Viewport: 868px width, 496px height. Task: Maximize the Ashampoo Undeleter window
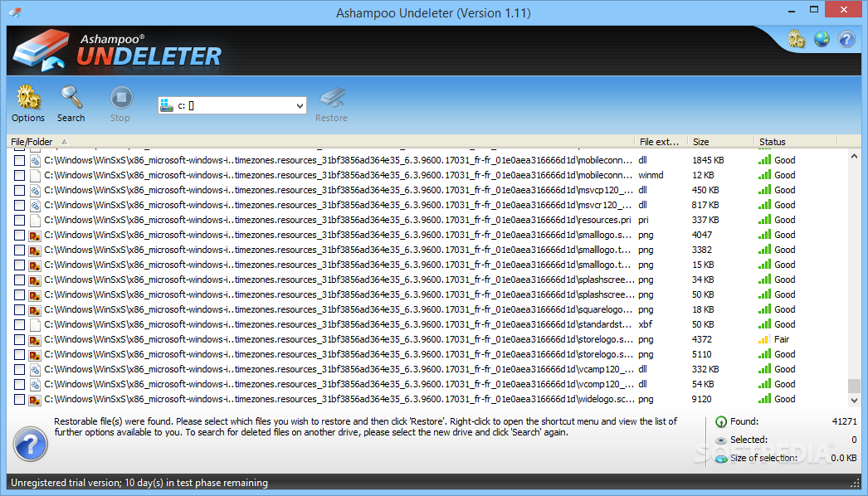click(x=813, y=9)
